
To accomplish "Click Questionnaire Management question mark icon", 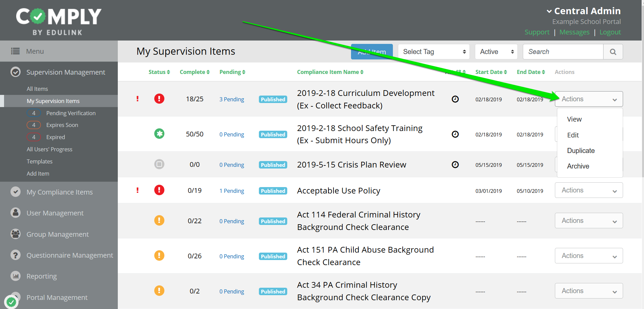I will tap(16, 255).
